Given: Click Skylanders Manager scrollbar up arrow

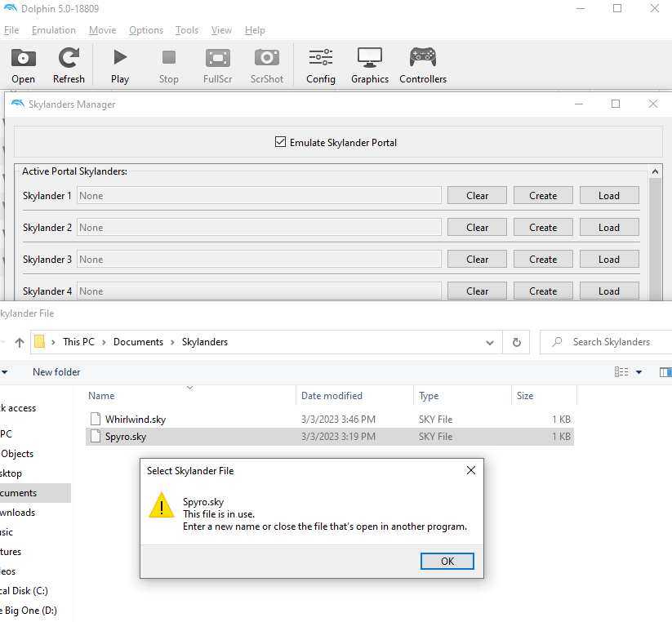Looking at the screenshot, I should click(655, 171).
